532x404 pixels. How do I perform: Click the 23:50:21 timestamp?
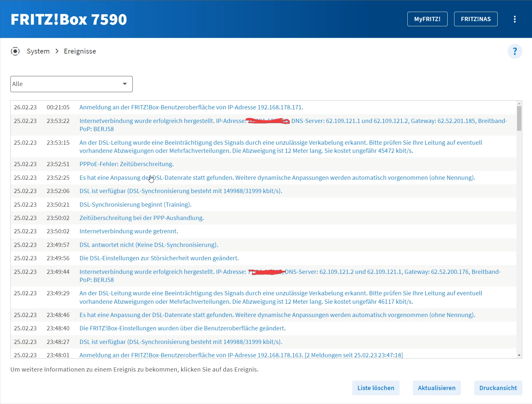click(58, 205)
